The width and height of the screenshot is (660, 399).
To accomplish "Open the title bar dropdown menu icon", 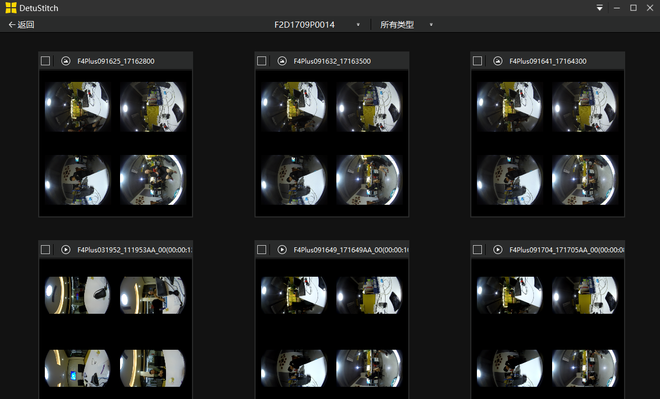I will click(x=599, y=8).
